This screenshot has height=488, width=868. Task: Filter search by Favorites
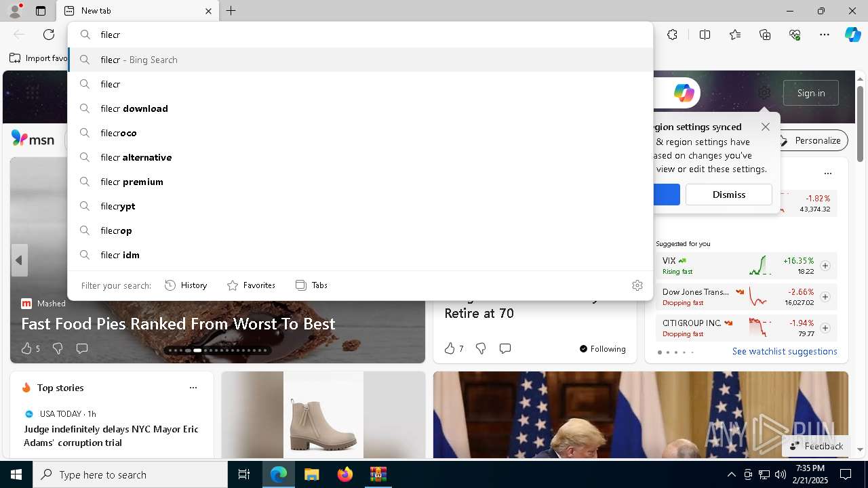coord(251,285)
